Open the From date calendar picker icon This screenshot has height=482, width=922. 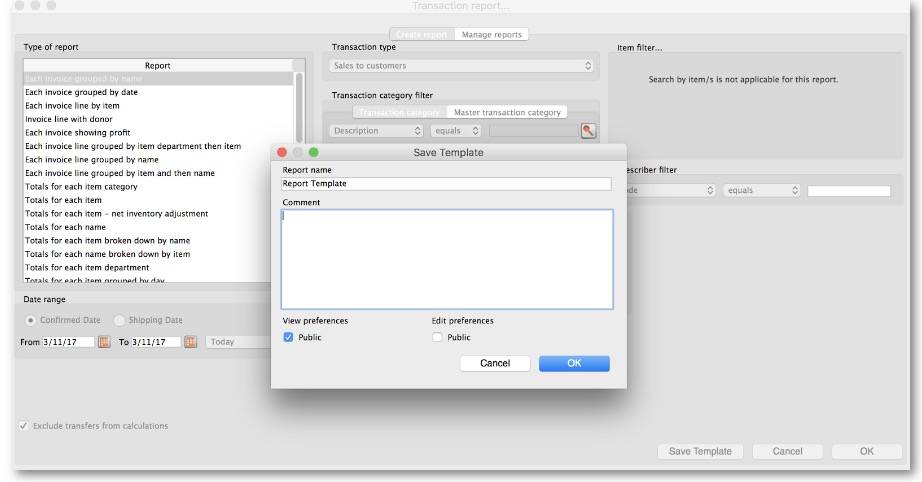pos(104,342)
